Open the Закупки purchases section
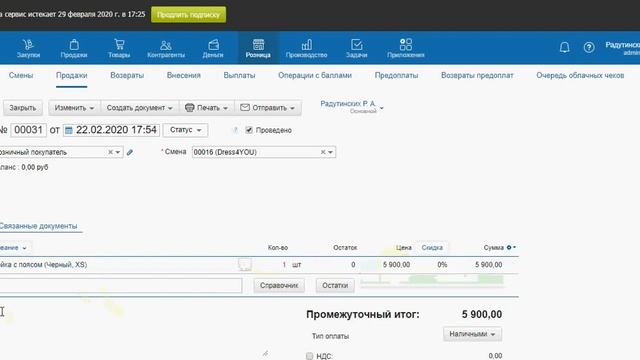Viewport: 640px width, 360px height. pos(28,48)
